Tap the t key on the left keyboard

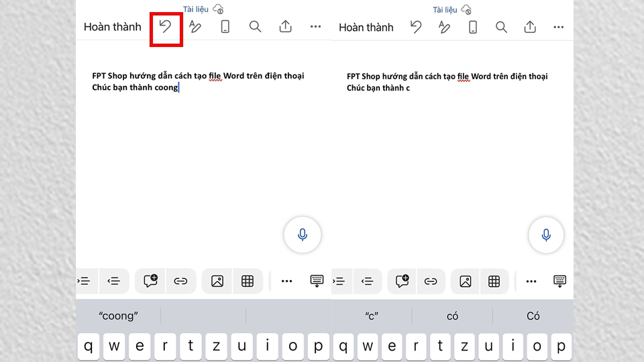click(x=191, y=347)
